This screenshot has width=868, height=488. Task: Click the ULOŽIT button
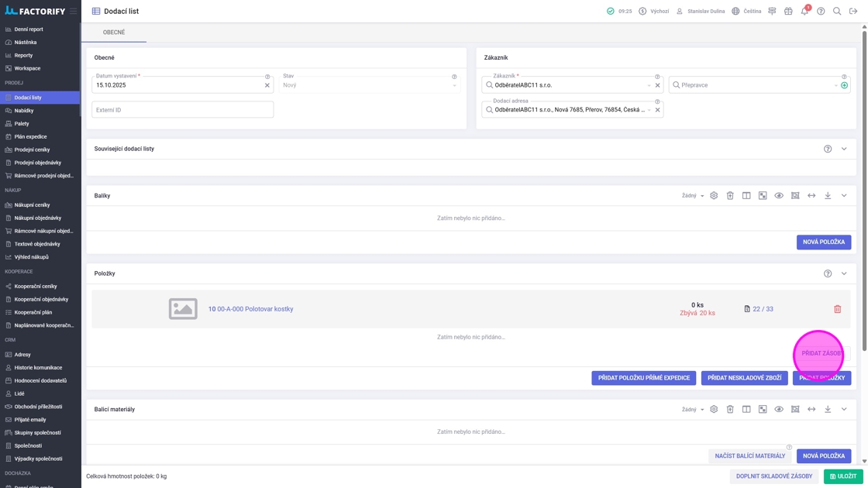(843, 476)
